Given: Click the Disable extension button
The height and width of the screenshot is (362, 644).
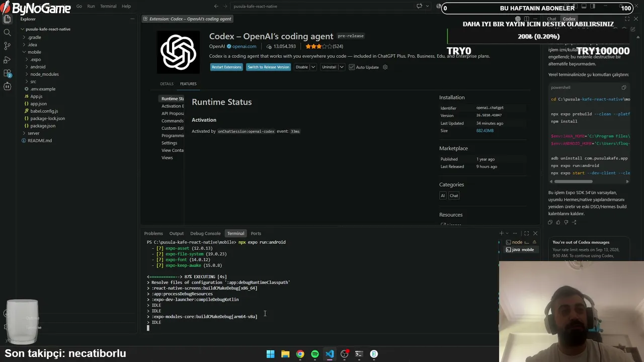Looking at the screenshot, I should [301, 67].
